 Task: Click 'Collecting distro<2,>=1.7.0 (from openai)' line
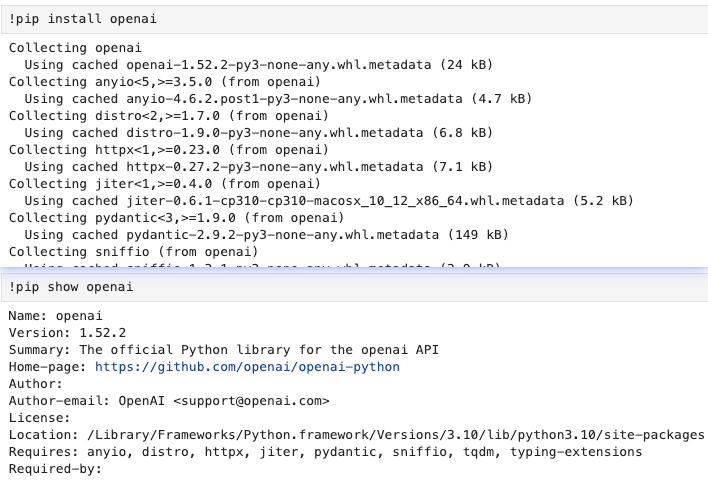point(168,116)
